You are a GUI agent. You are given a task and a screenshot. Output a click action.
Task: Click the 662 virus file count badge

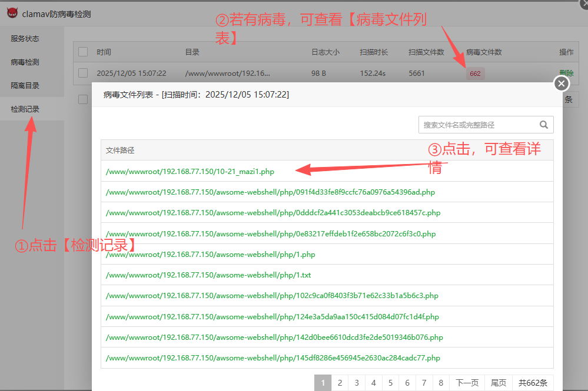click(475, 74)
